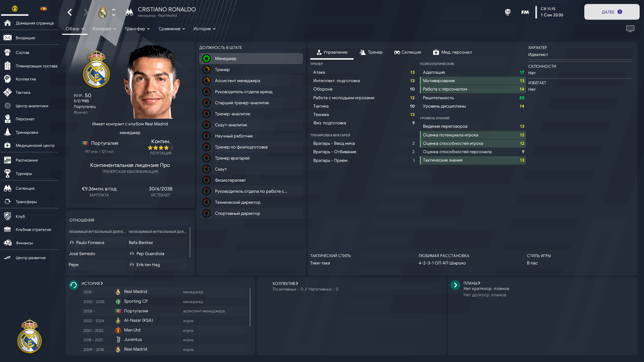Open the Pep Guardiola profile link
Screen dimensions: 644x362
coord(150,254)
